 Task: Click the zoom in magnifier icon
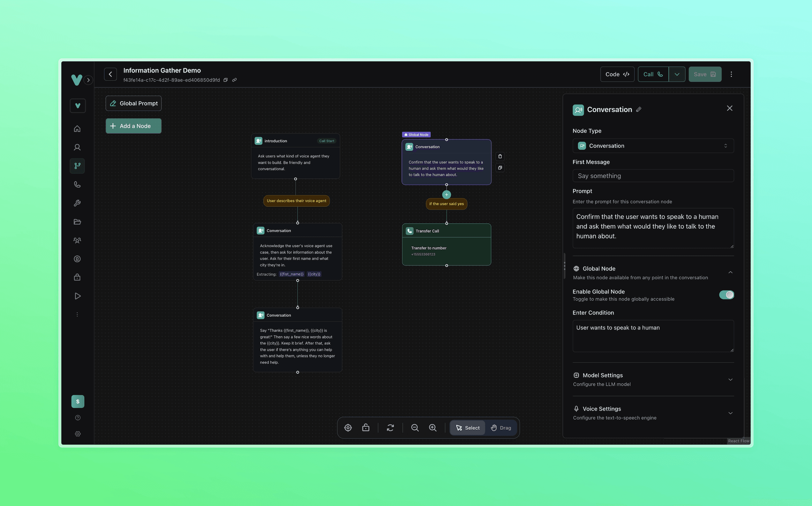click(432, 428)
